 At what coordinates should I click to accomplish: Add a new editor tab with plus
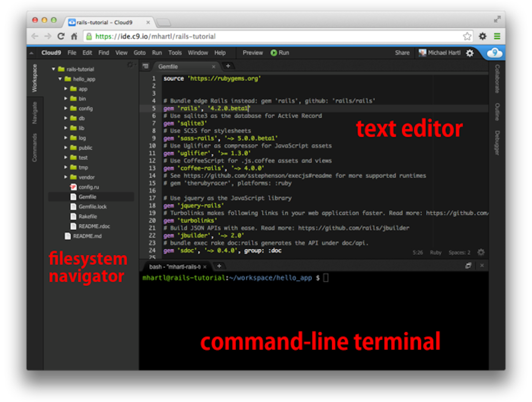tap(228, 66)
